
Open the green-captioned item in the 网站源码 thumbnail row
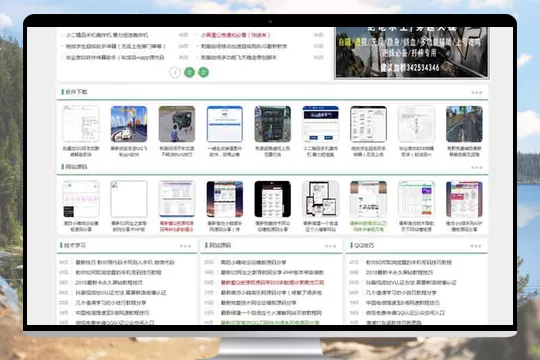point(368,226)
